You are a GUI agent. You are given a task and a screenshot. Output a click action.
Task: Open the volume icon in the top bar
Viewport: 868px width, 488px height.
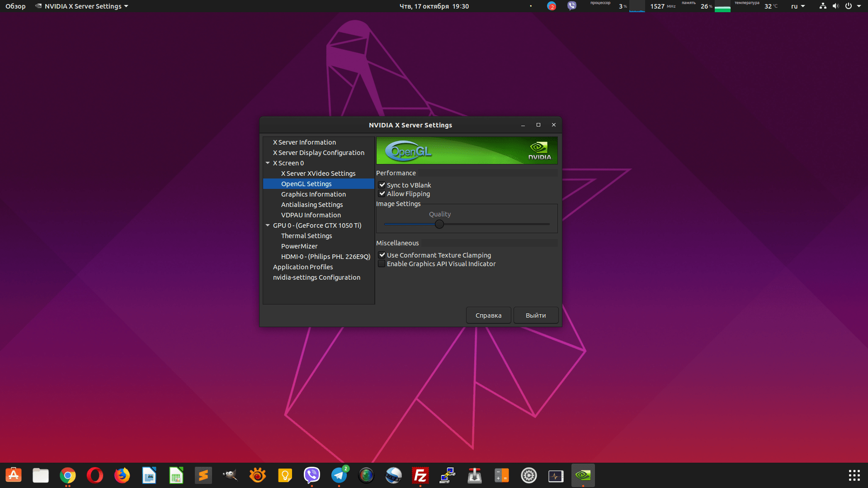coord(835,6)
